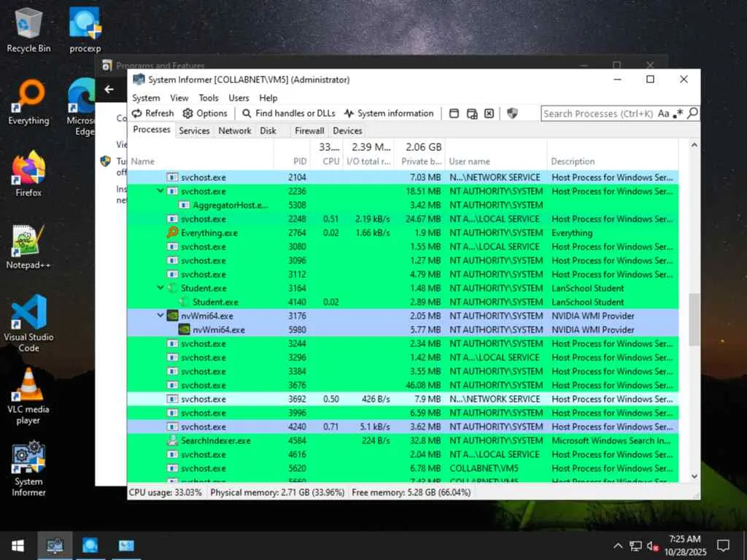
Task: Click the process list scrollbar up arrow
Action: pos(694,145)
